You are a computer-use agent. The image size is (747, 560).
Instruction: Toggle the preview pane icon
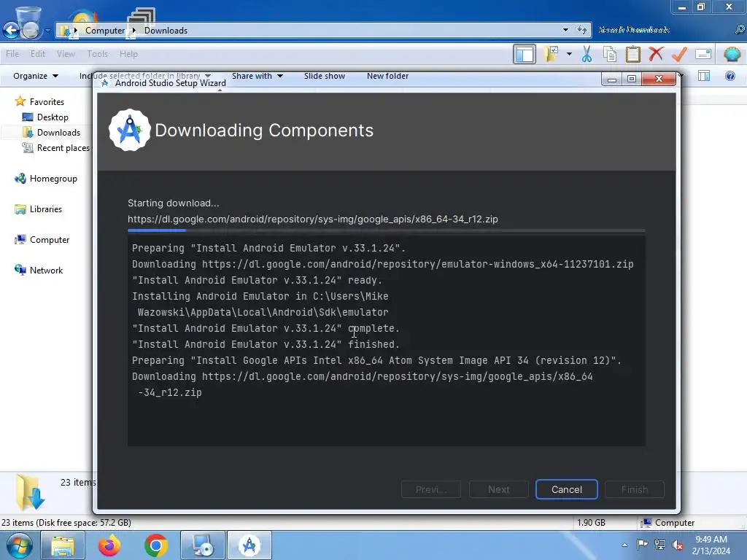[704, 76]
